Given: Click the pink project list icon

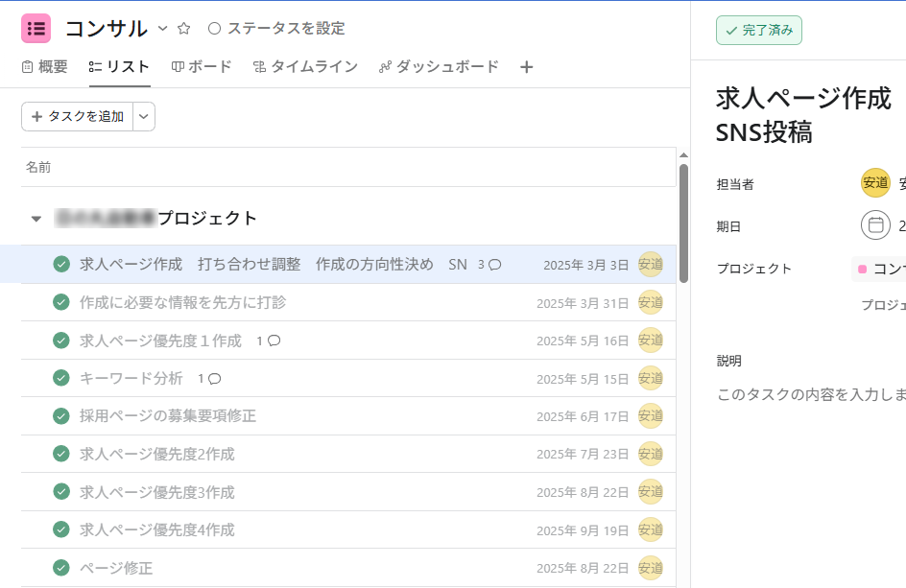Looking at the screenshot, I should (x=36, y=29).
